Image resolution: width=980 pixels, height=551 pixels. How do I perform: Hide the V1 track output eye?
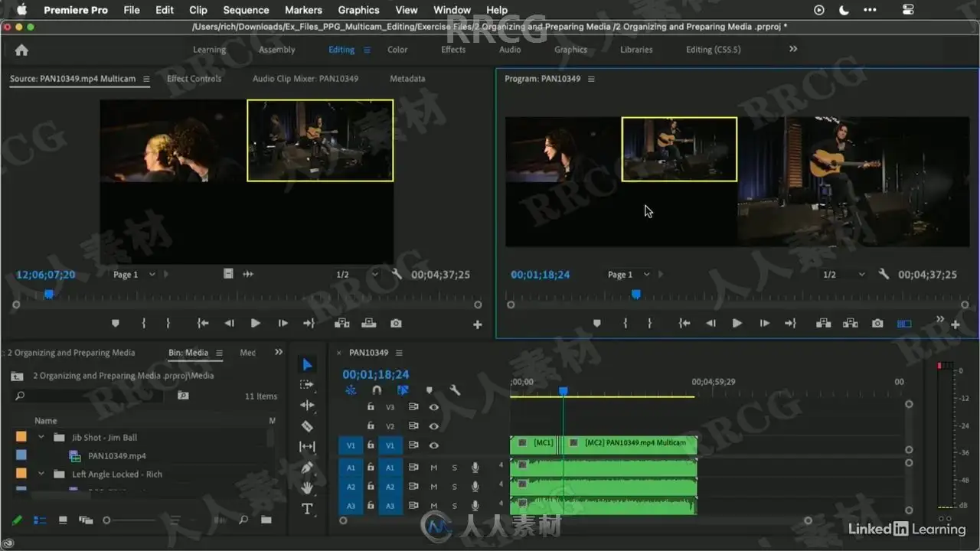coord(434,445)
